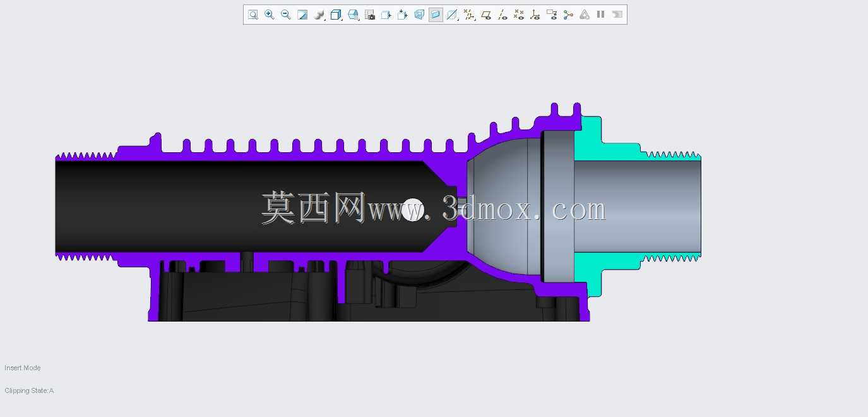
Task: Open the Saved Orientations dropdown
Action: (x=354, y=15)
